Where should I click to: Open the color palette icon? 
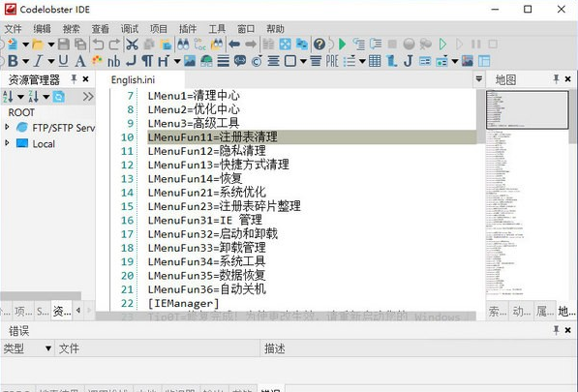coord(98,60)
